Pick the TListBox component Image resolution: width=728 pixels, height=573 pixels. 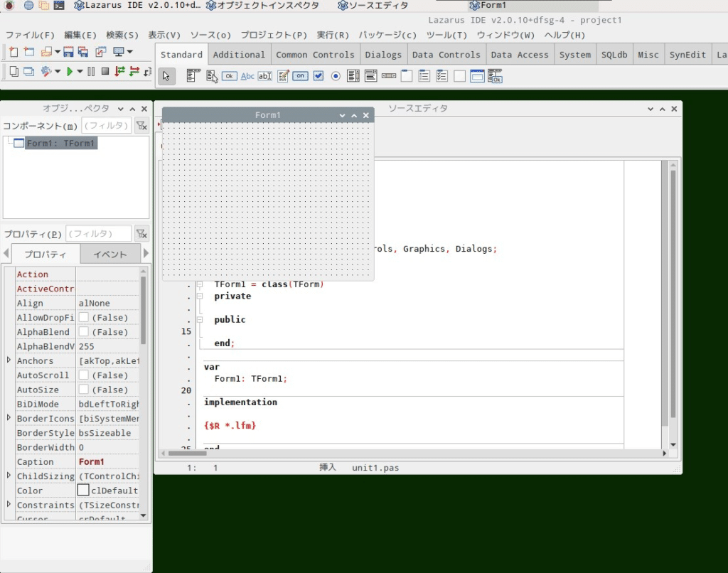(353, 76)
